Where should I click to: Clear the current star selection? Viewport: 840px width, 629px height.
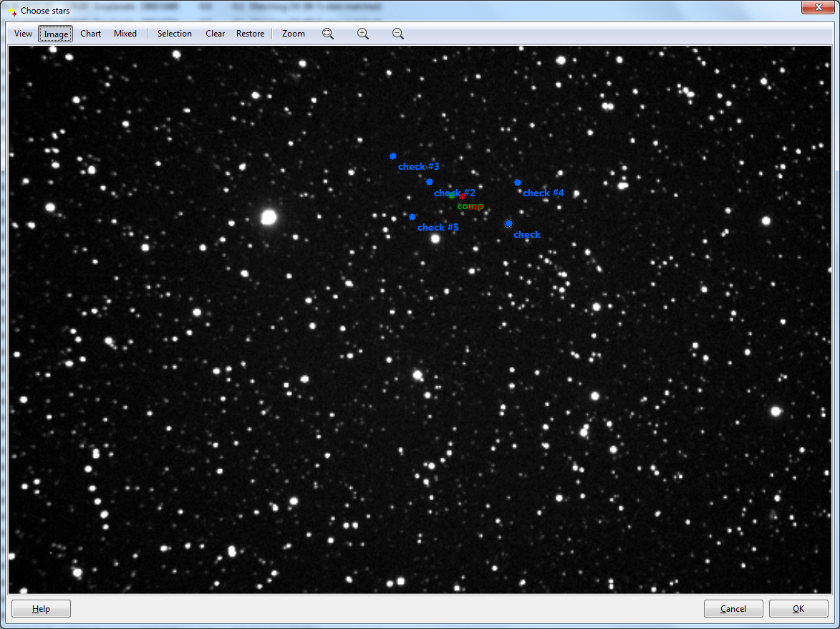tap(215, 34)
